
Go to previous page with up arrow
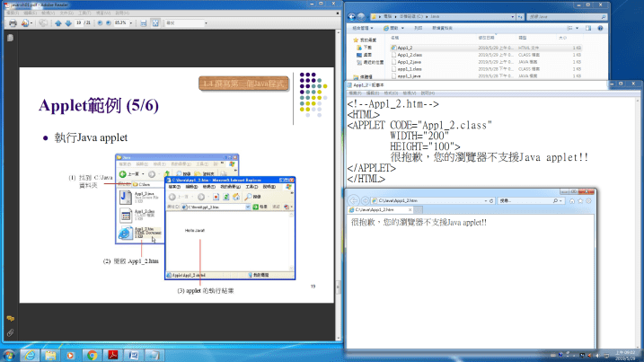(58, 25)
